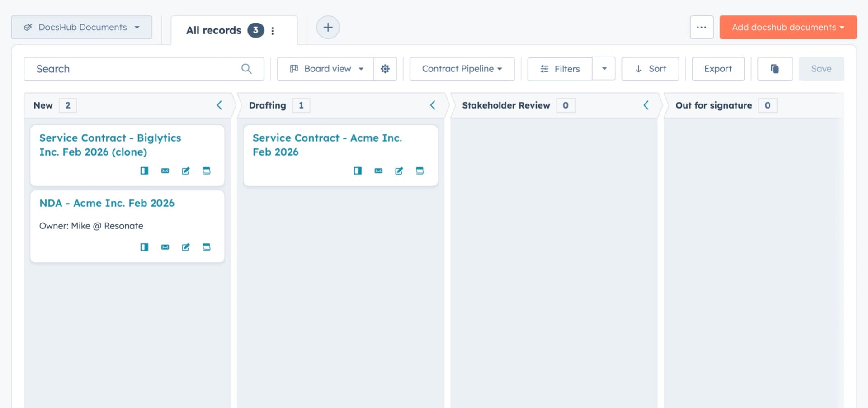Open the Sort options
This screenshot has width=868, height=408.
(x=650, y=69)
